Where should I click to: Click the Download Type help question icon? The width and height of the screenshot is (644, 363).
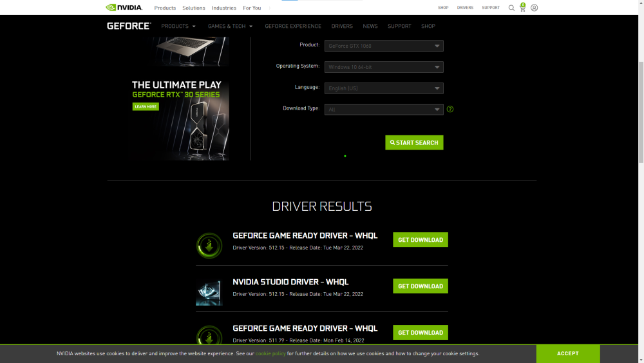450,109
